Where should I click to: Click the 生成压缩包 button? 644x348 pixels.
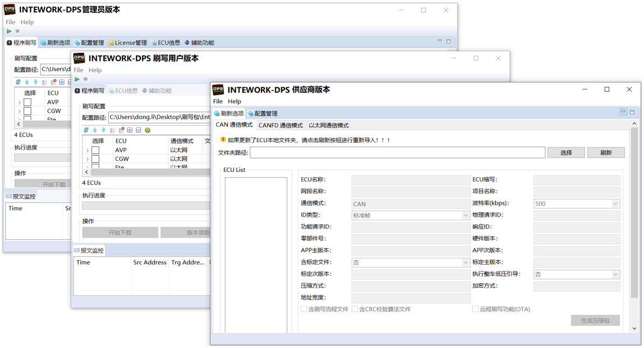tap(595, 321)
